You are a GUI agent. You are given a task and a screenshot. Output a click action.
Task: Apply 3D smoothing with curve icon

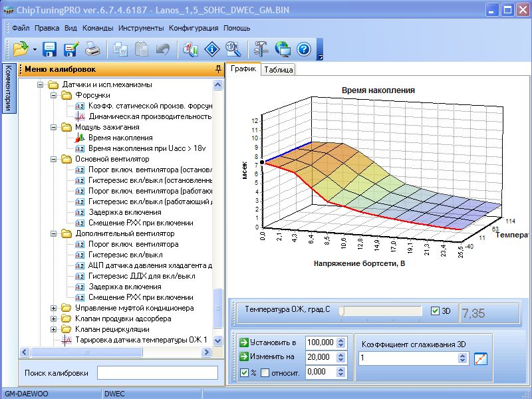pos(481,358)
